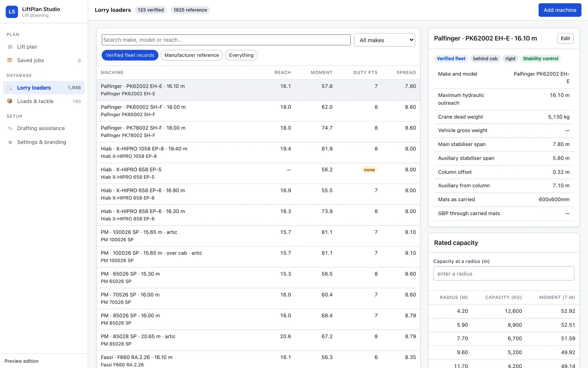Click the radius 7.70 cell
This screenshot has width=588, height=368.
pos(462,339)
